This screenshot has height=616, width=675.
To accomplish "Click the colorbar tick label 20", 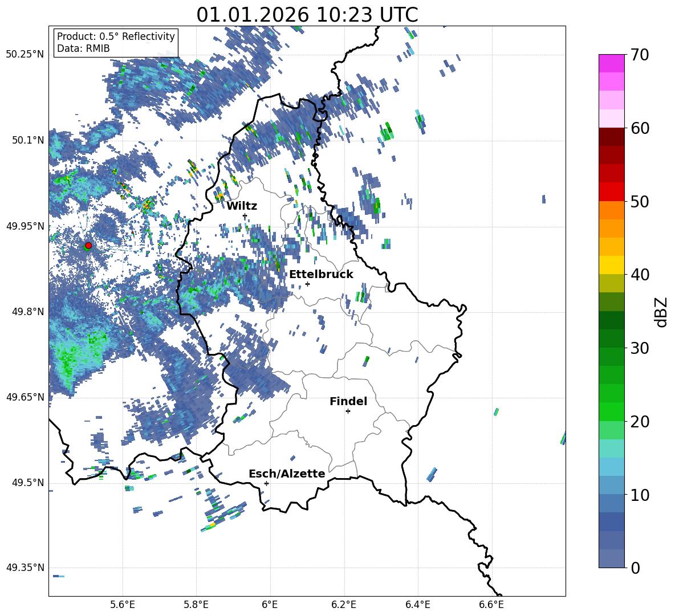I will coord(640,421).
